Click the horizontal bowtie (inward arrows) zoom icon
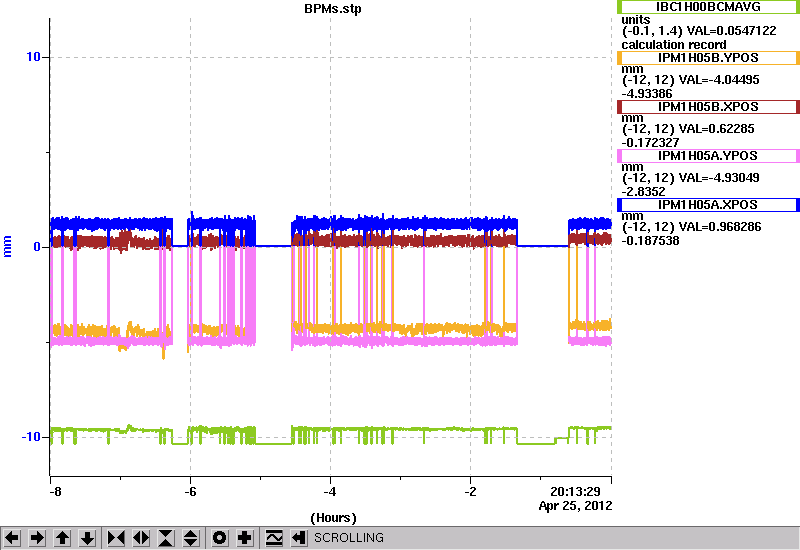The height and width of the screenshot is (550, 800). [x=116, y=538]
